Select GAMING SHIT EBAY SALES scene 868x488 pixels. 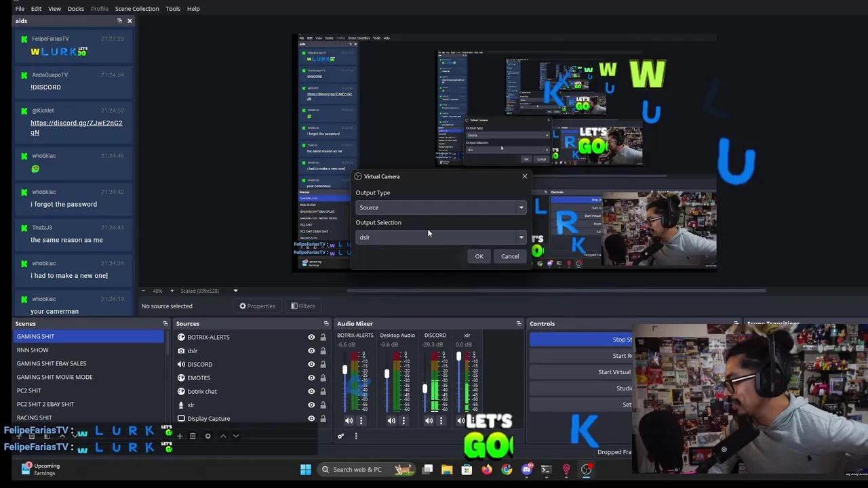tap(89, 363)
